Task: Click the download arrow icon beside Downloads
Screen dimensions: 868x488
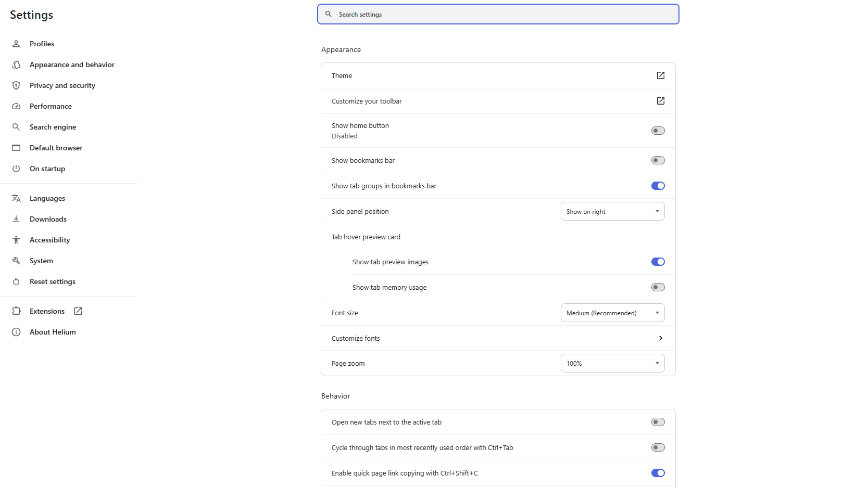Action: (16, 219)
